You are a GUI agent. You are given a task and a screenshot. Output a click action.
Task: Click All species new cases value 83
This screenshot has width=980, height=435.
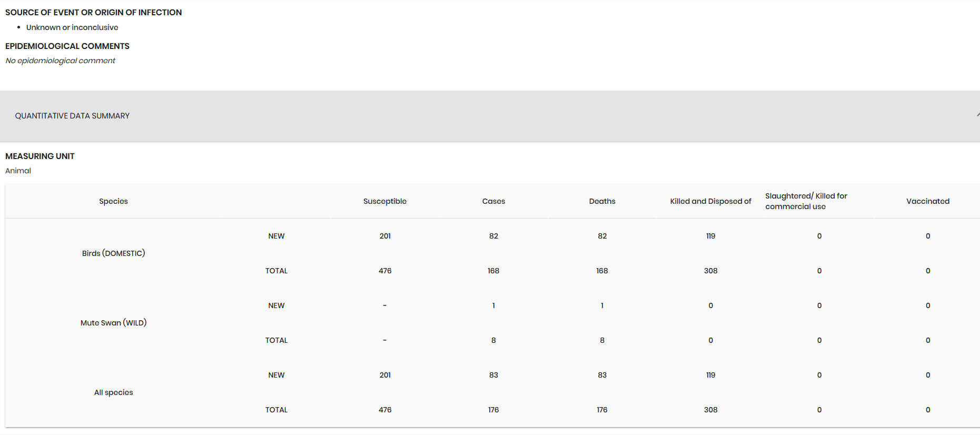click(493, 375)
